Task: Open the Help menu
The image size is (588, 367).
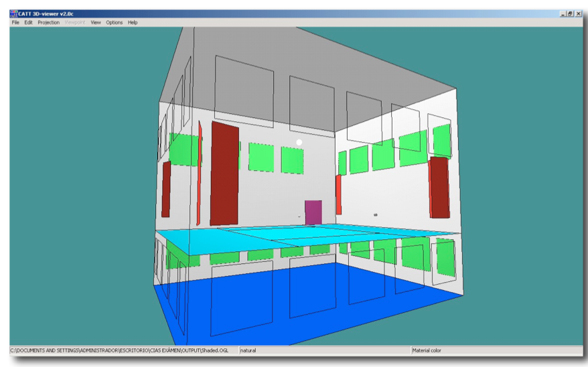Action: pos(133,23)
